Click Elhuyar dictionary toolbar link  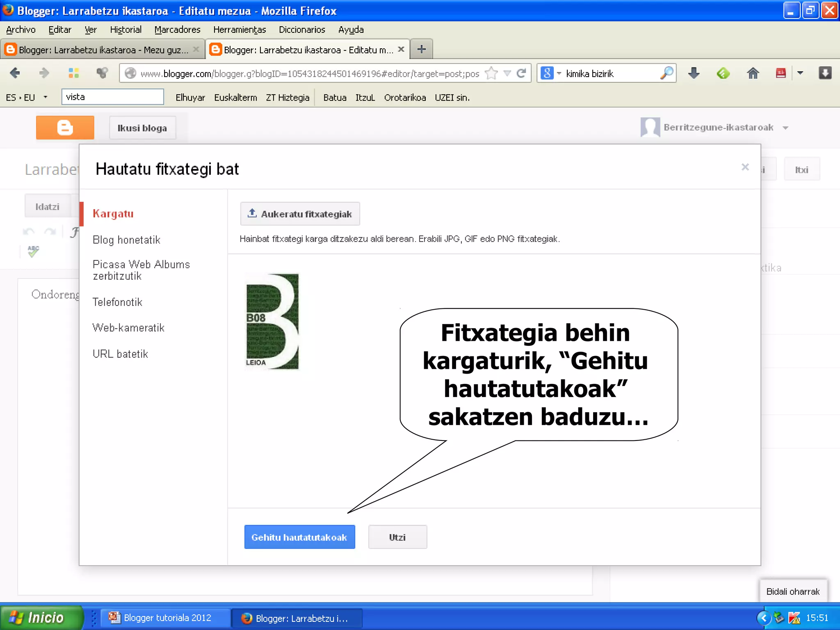(x=190, y=98)
